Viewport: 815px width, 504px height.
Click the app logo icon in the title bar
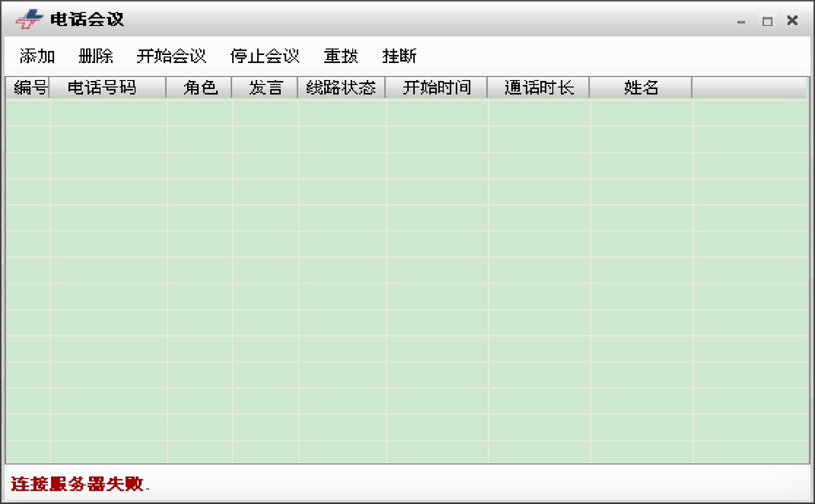tap(29, 19)
